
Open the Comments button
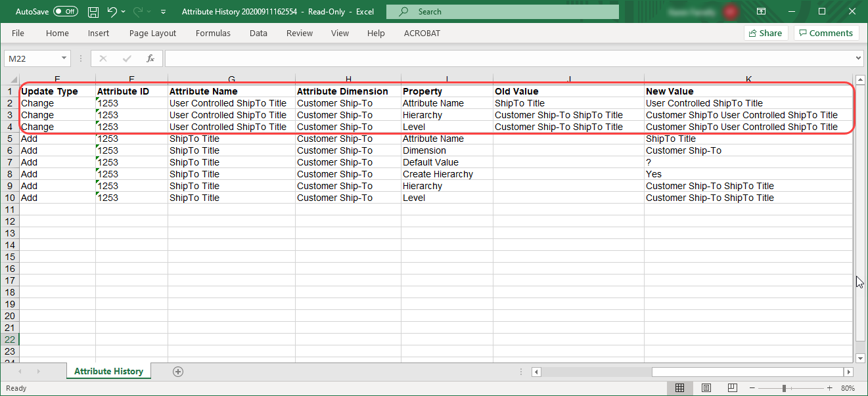(825, 33)
